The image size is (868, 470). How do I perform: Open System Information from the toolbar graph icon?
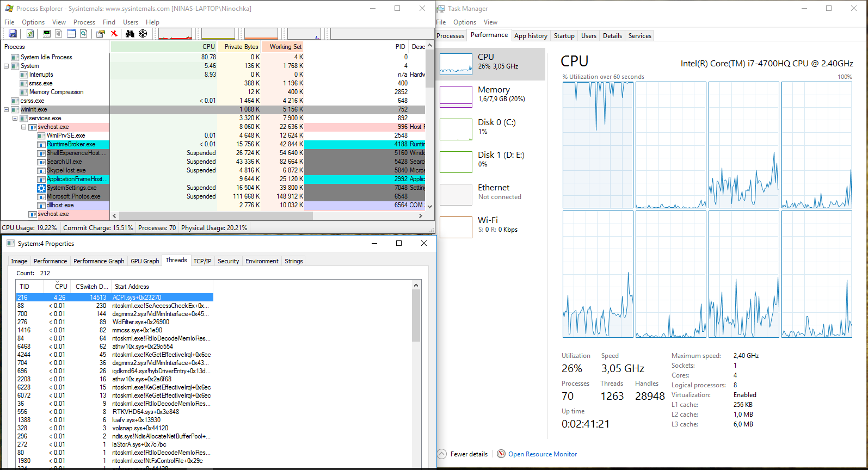[47, 34]
